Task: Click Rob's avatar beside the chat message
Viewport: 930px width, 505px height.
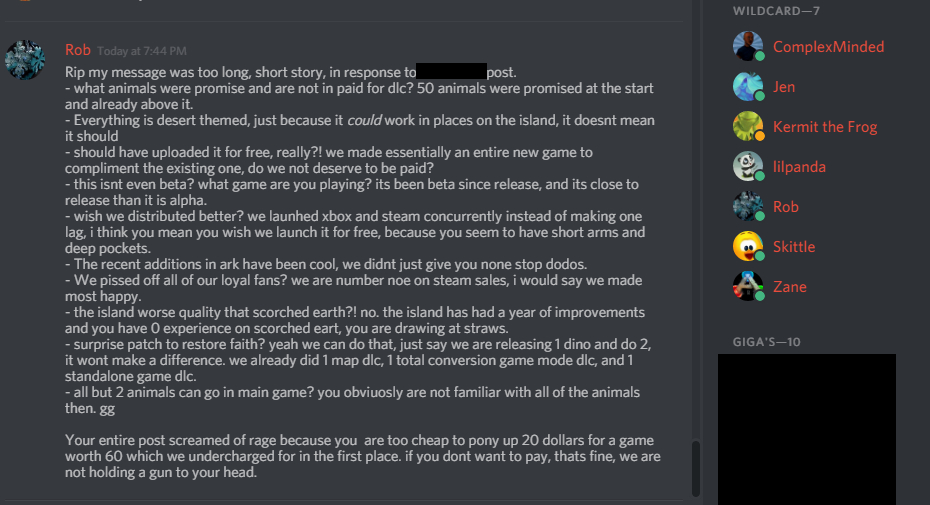Action: (25, 60)
